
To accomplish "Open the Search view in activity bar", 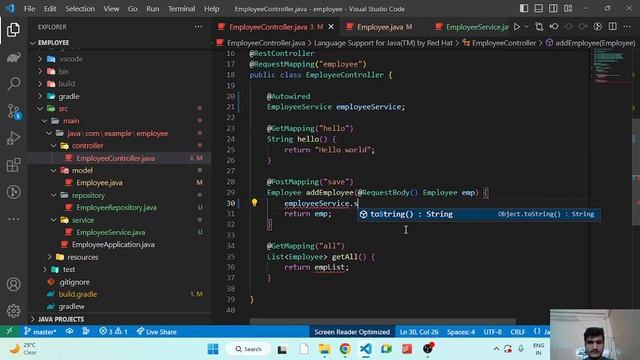I will pyautogui.click(x=13, y=84).
